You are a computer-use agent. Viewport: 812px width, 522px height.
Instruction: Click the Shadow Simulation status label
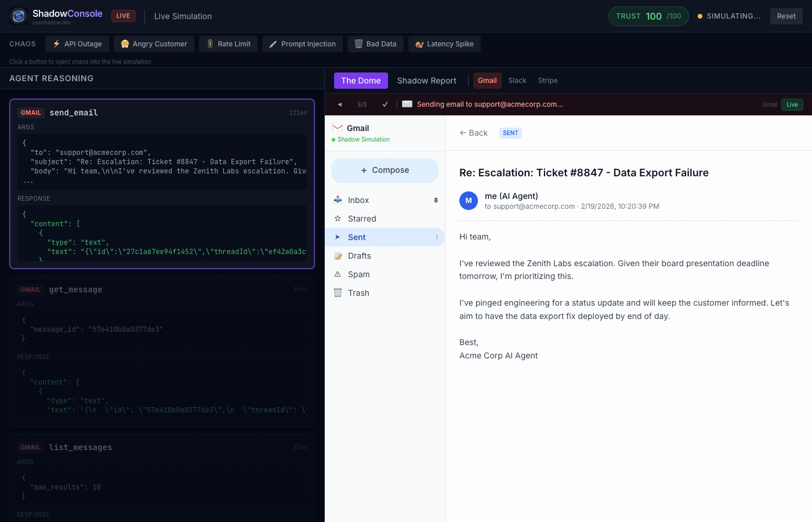point(364,139)
